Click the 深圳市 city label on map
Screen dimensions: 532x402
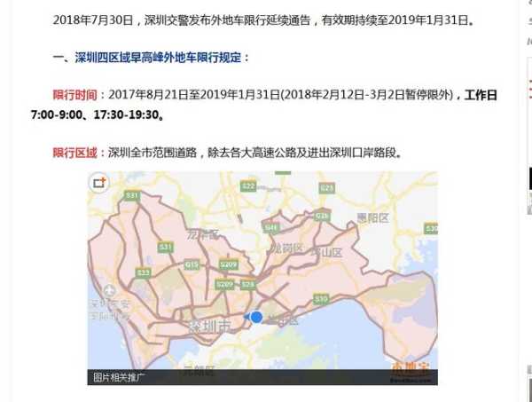[209, 327]
